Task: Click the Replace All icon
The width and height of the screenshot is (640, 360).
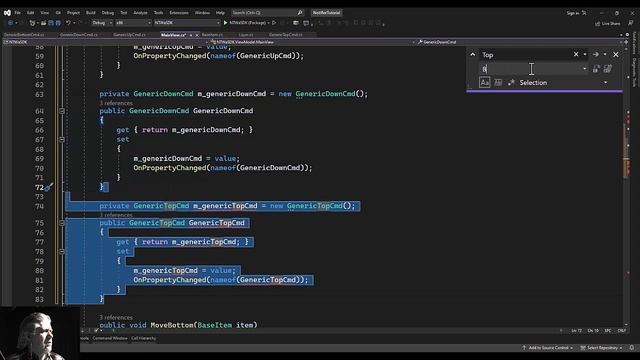Action: pyautogui.click(x=608, y=69)
